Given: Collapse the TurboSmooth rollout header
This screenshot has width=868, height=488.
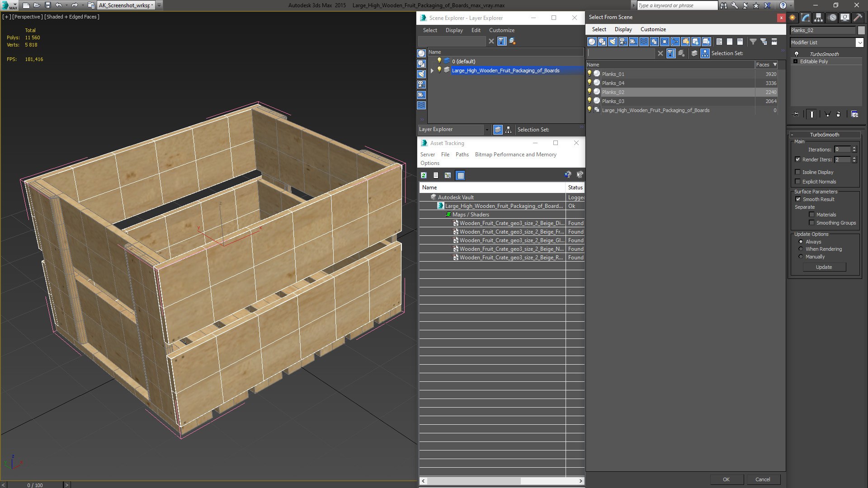Looking at the screenshot, I should point(824,135).
